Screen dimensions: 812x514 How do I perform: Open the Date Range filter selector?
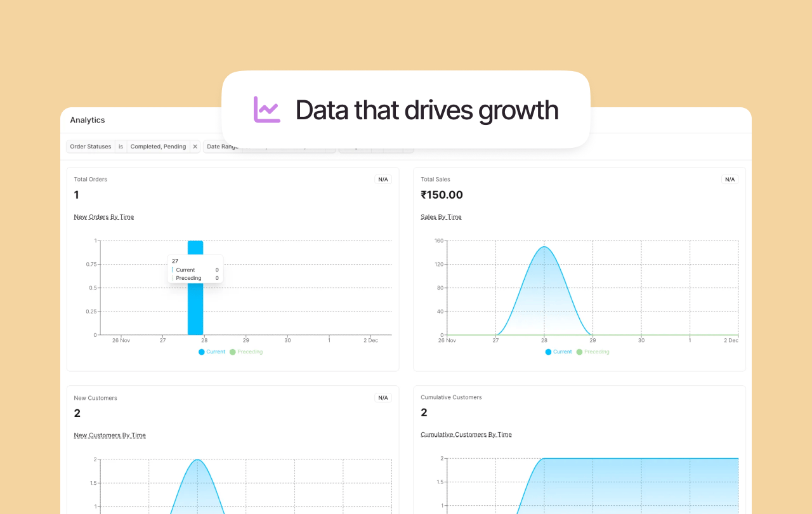point(223,146)
